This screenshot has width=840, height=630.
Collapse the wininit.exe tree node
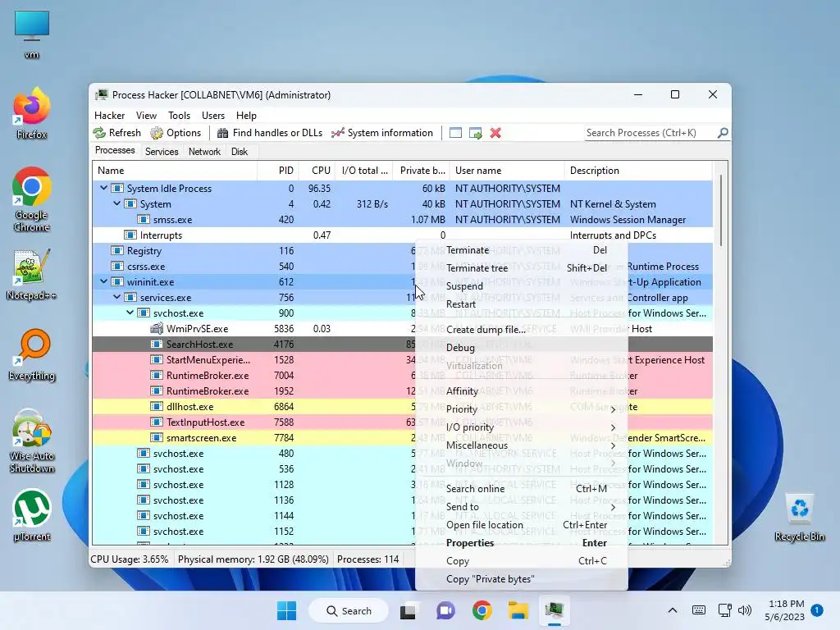[x=103, y=281]
